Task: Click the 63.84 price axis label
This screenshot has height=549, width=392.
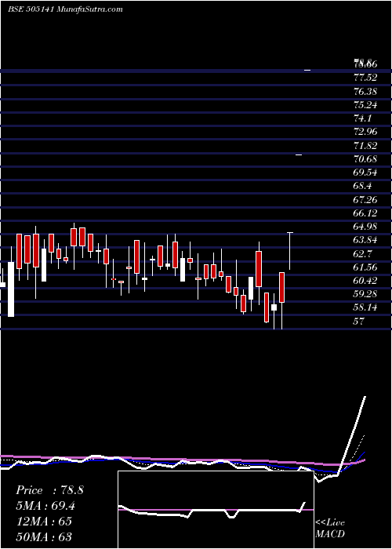Action: pos(366,240)
